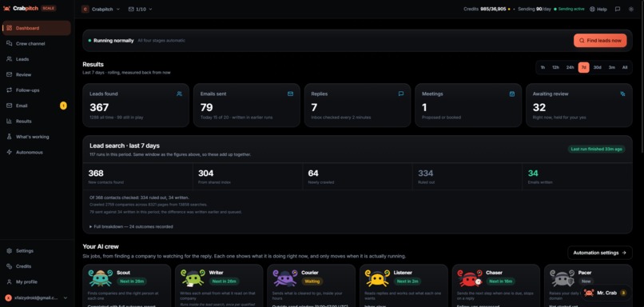This screenshot has width=644, height=307.
Task: Click the Emails sent envelope icon
Action: [290, 94]
